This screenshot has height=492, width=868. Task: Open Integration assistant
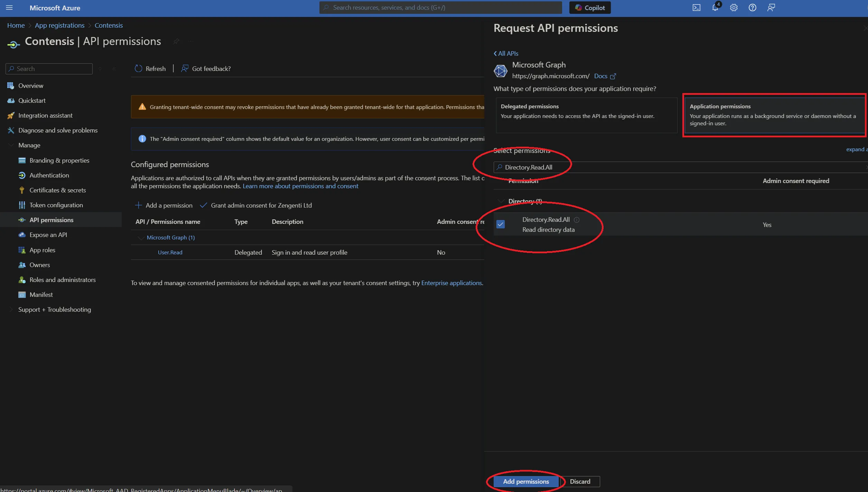tap(45, 115)
